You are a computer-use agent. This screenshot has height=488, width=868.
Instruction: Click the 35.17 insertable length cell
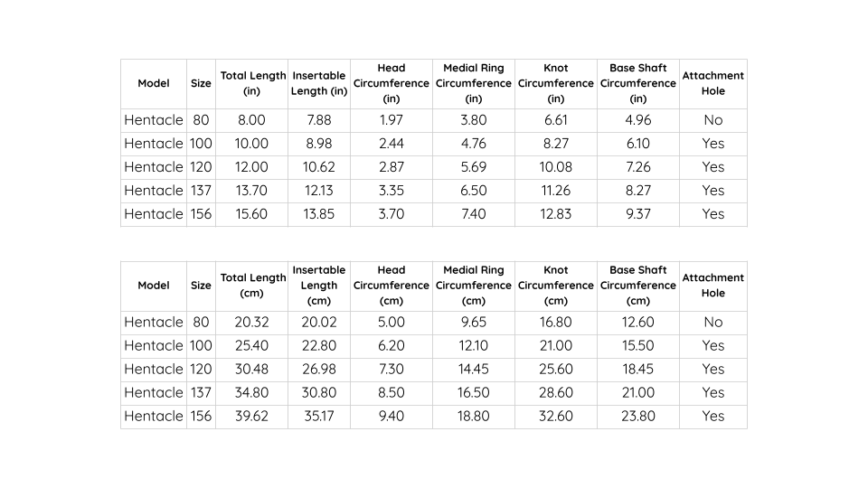point(319,417)
